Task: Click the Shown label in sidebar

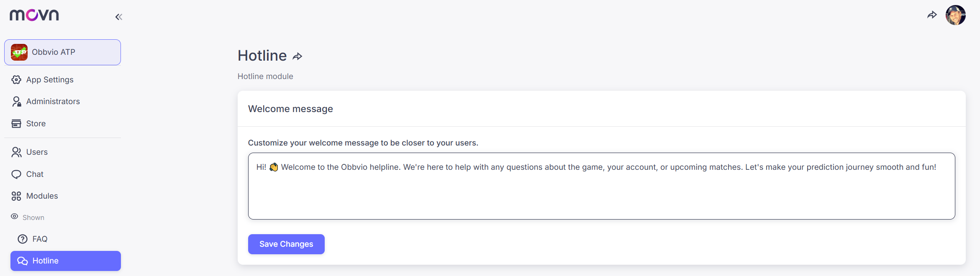Action: coord(33,218)
